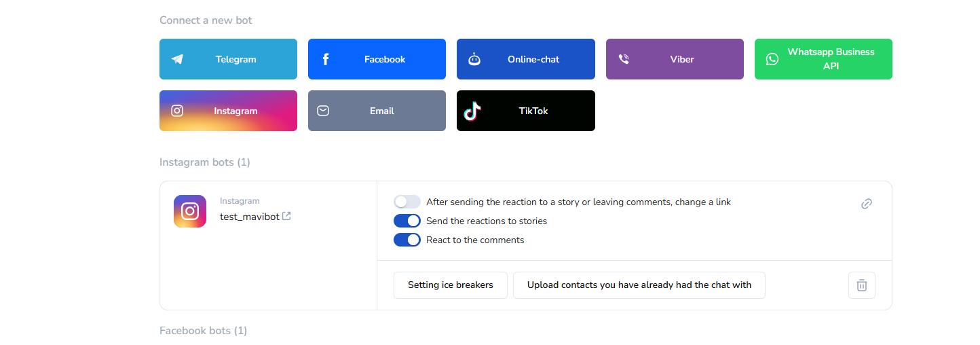The image size is (980, 345).
Task: Click the Facebook f logo icon
Action: click(x=326, y=59)
